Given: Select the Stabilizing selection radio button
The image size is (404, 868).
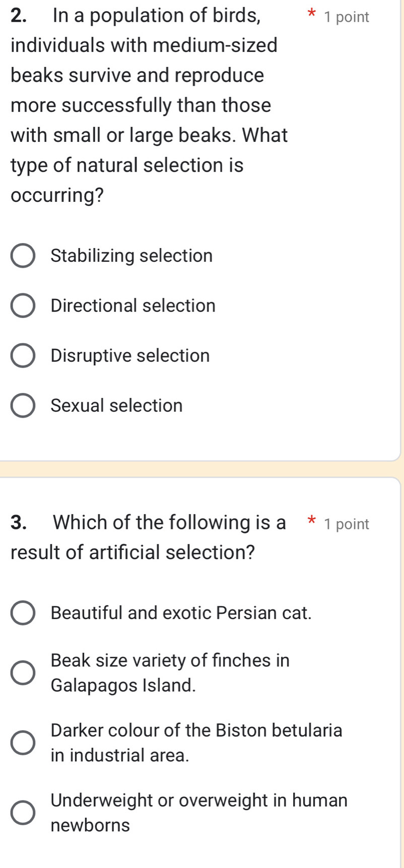Looking at the screenshot, I should (23, 256).
